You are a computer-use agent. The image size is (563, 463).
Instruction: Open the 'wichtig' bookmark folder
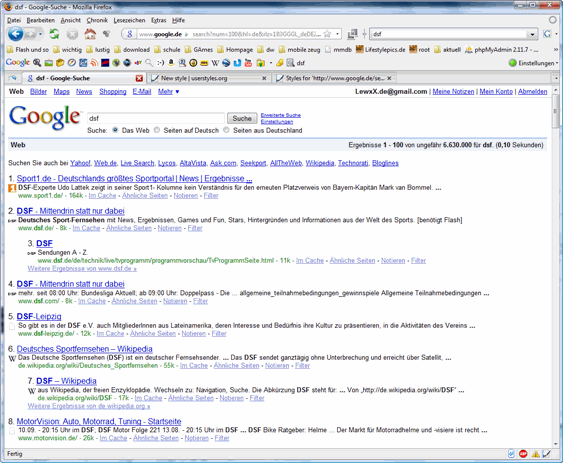pyautogui.click(x=68, y=50)
